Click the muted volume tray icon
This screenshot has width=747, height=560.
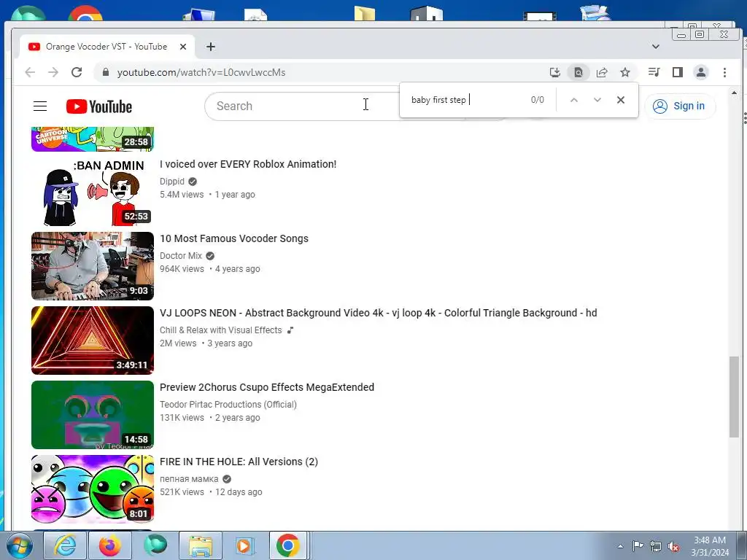point(673,547)
